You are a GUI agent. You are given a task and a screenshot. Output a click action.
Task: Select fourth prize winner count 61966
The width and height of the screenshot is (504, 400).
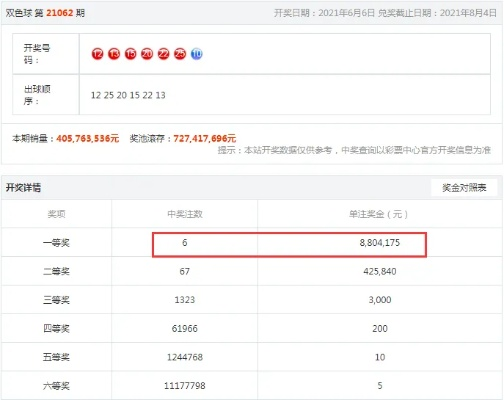[x=185, y=329]
